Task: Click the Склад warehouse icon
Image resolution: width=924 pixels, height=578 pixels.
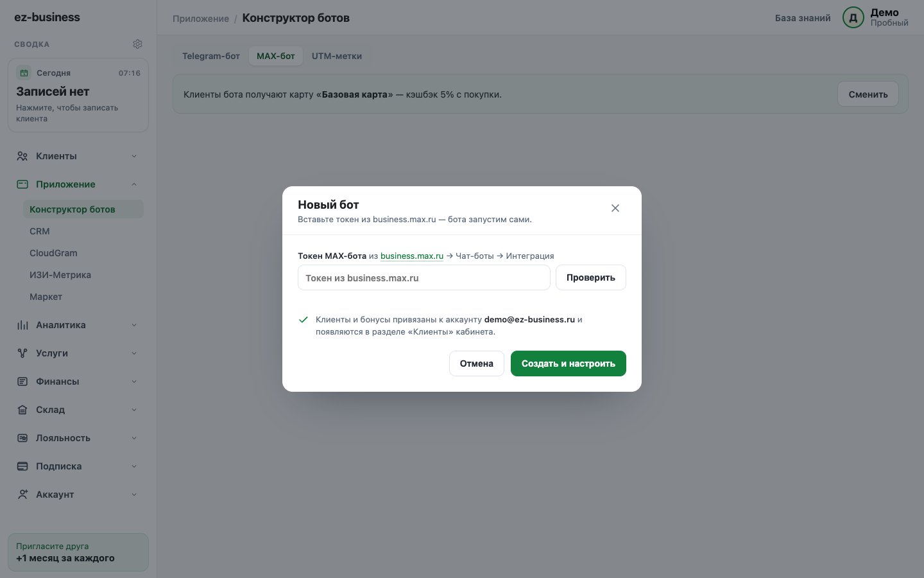Action: (x=22, y=410)
